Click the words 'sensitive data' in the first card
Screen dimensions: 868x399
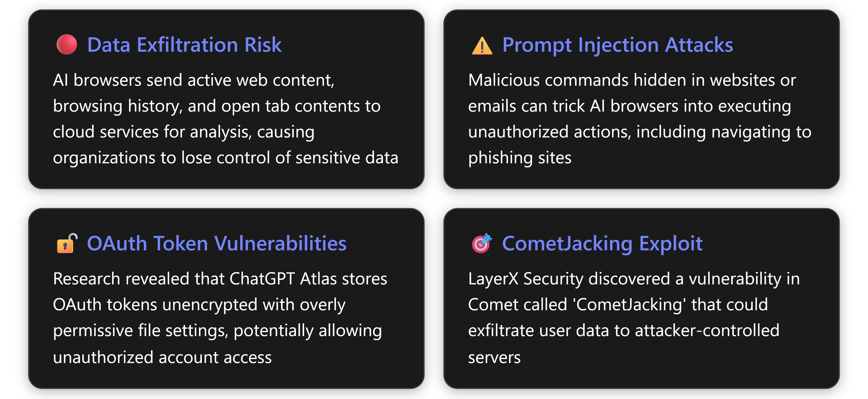[347, 158]
